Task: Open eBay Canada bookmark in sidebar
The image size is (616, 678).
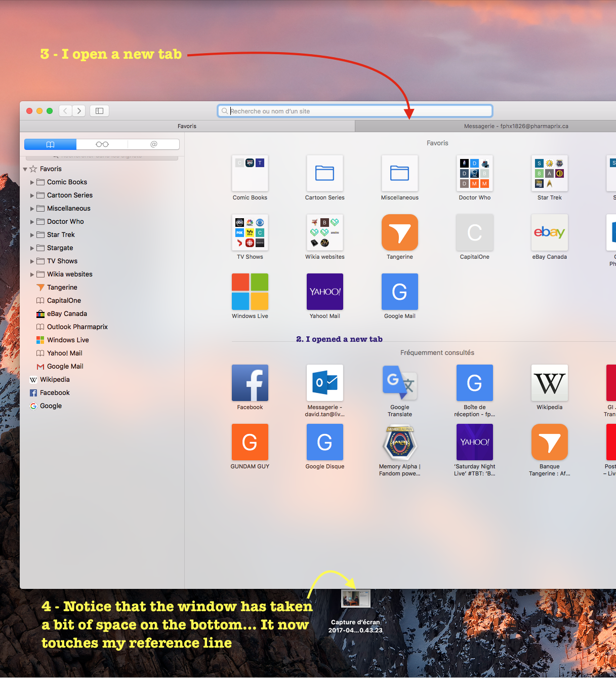Action: pos(61,314)
